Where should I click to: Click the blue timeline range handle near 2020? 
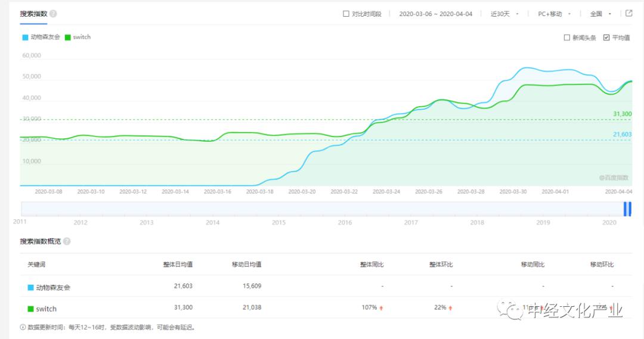(x=627, y=209)
